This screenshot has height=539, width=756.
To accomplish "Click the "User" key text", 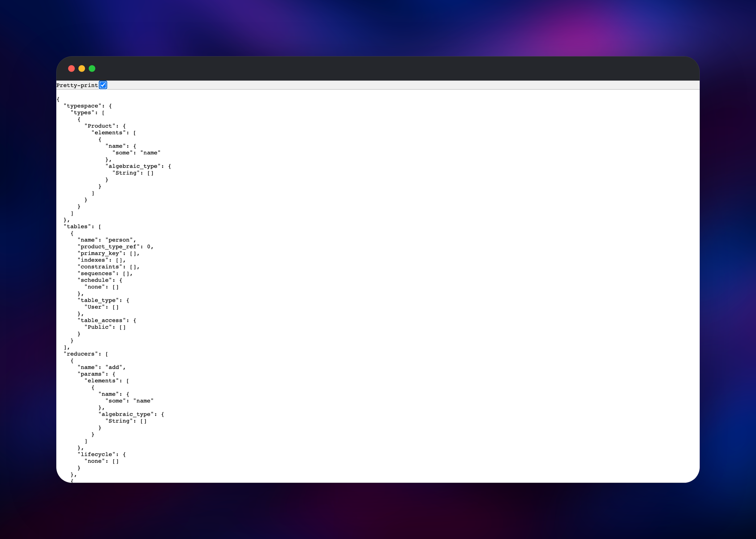I will (94, 307).
